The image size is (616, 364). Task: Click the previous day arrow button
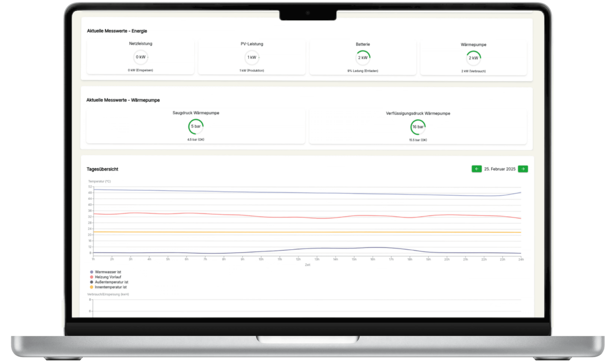(476, 169)
